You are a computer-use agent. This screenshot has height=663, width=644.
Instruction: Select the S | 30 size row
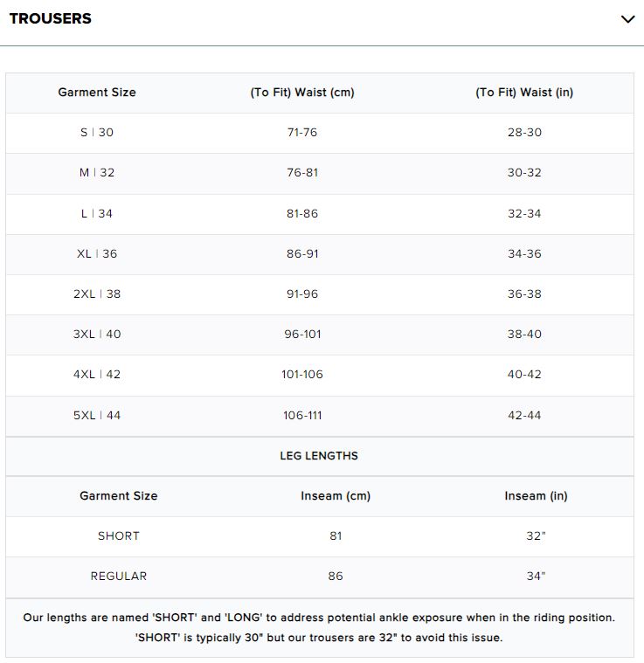(x=97, y=132)
